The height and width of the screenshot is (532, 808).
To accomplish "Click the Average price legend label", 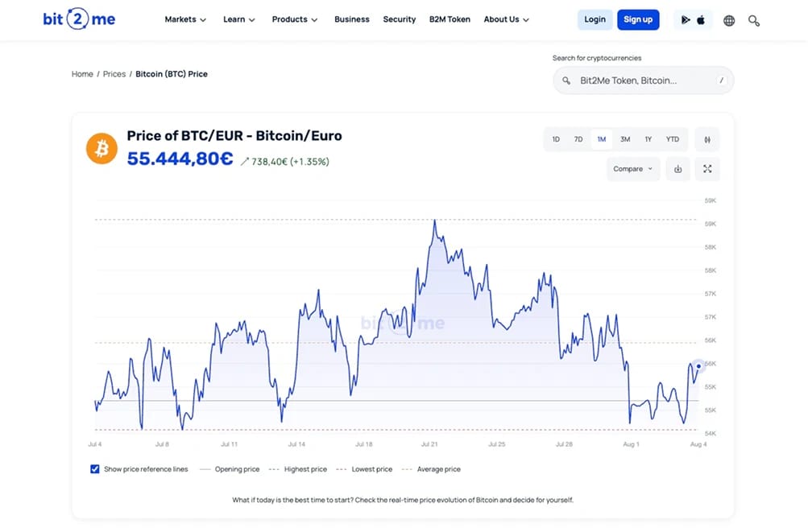I will click(438, 469).
